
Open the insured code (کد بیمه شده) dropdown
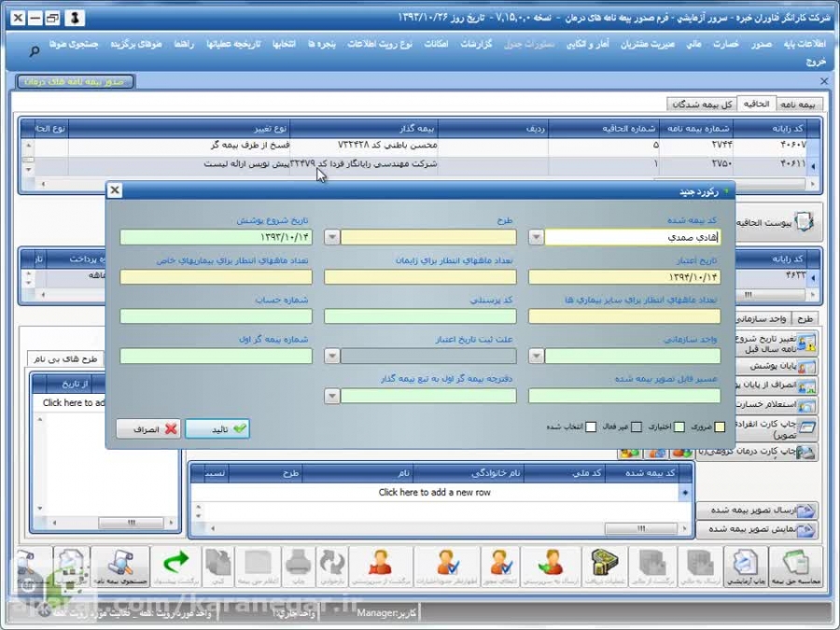point(536,238)
